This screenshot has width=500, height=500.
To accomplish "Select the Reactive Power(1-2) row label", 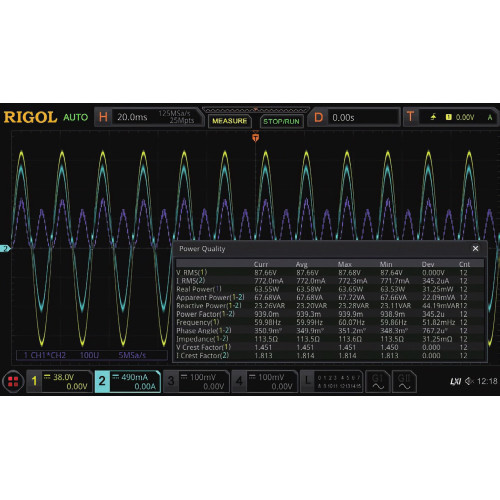I will (209, 306).
